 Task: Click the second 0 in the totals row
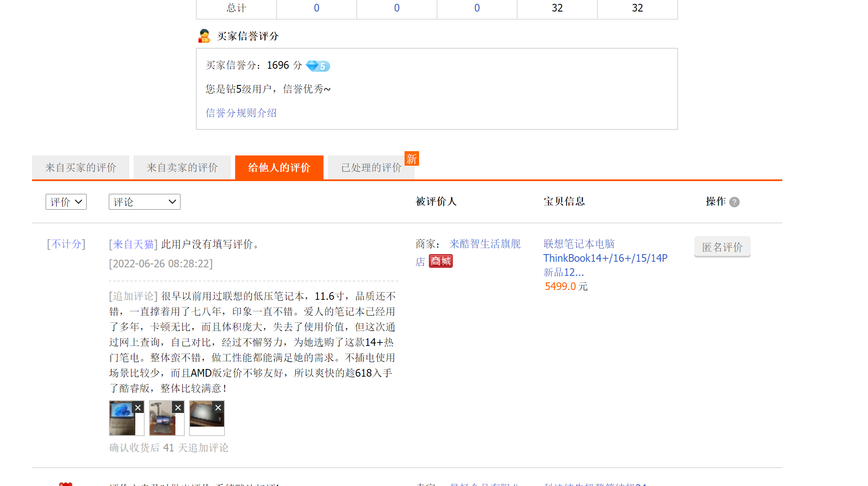(397, 8)
